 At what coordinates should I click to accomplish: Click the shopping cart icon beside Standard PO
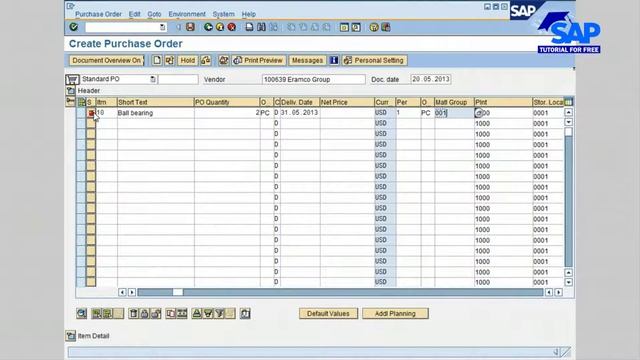point(72,79)
